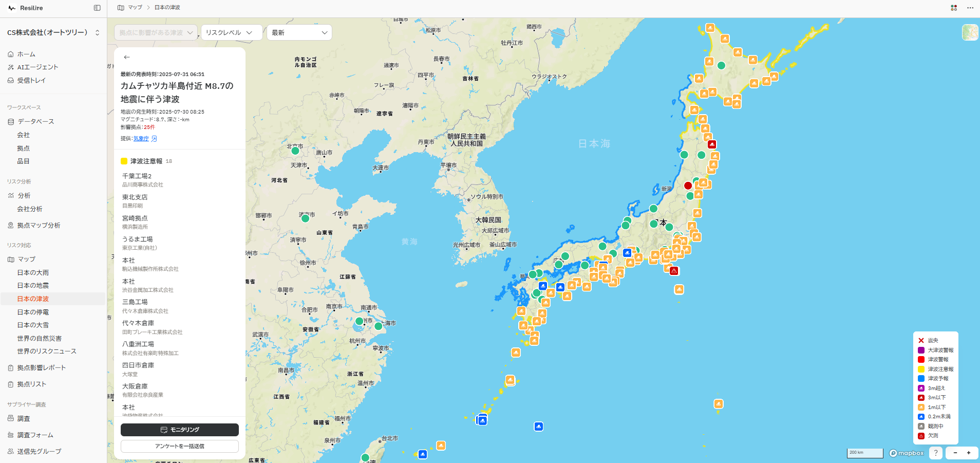Switch map style via the thumbnail
Screen dimensions: 980x463
point(970,32)
